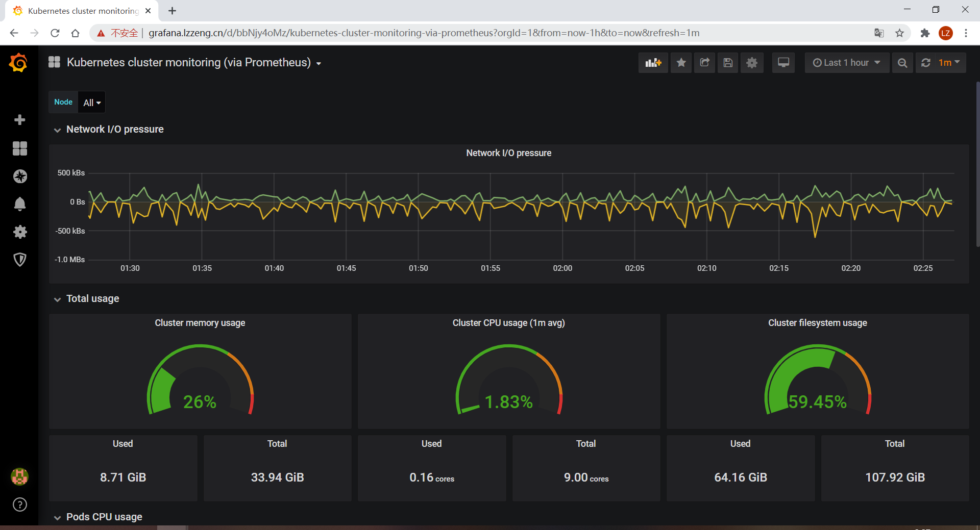Open the Help question mark icon

point(19,504)
